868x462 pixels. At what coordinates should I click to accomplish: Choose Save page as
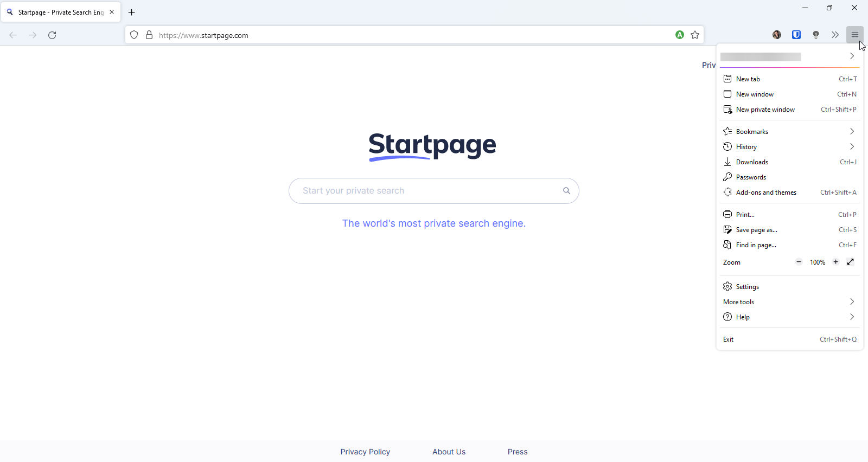[x=790, y=230]
